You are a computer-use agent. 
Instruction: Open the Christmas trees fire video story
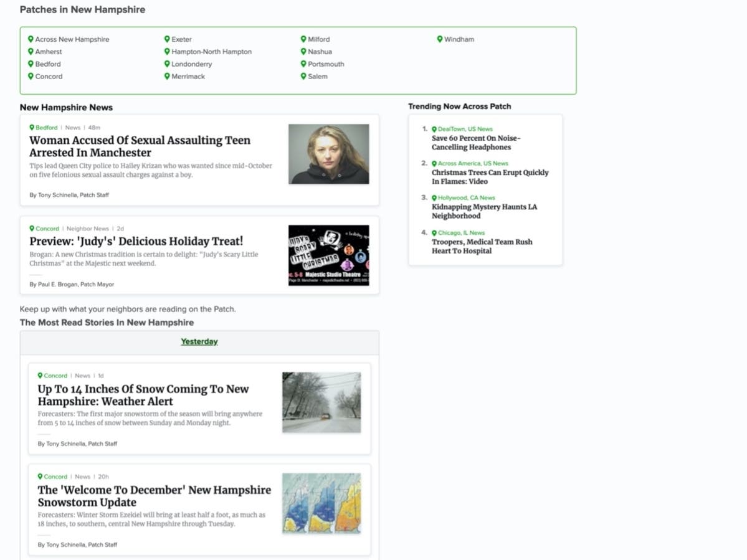[x=490, y=177]
